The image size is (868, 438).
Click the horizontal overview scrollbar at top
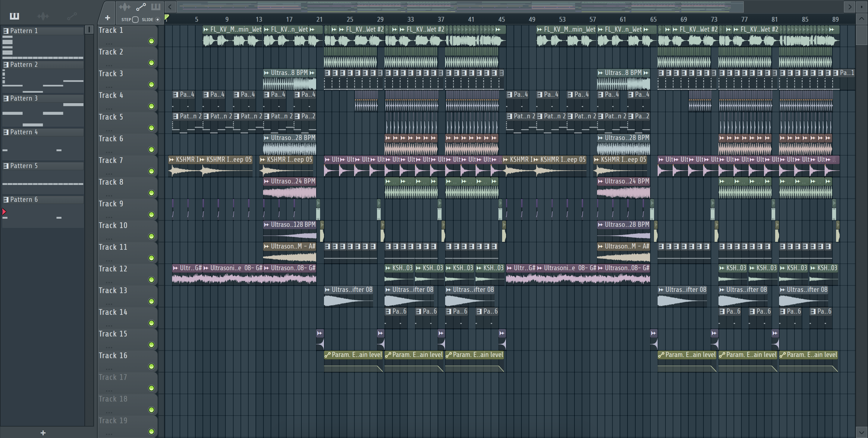click(460, 7)
